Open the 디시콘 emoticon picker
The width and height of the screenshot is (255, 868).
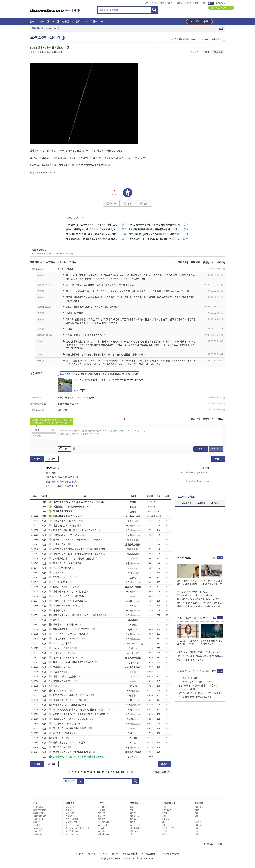64,449
